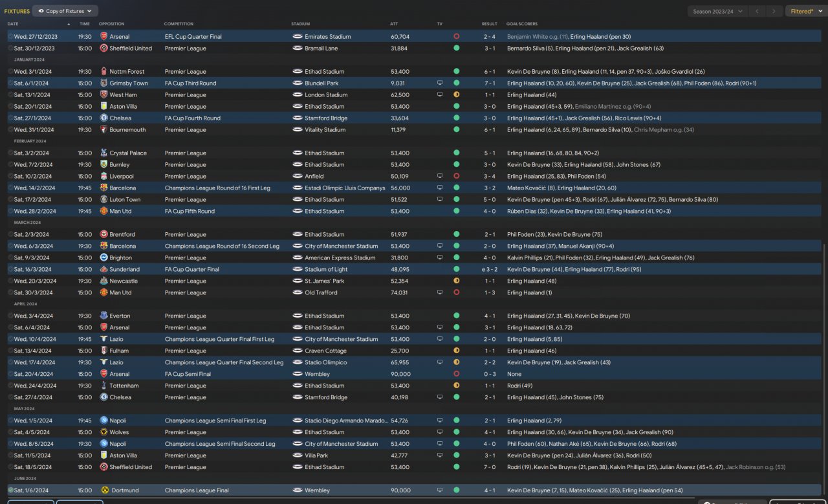Click the Sunderland club badge
This screenshot has height=504, width=828.
point(103,270)
